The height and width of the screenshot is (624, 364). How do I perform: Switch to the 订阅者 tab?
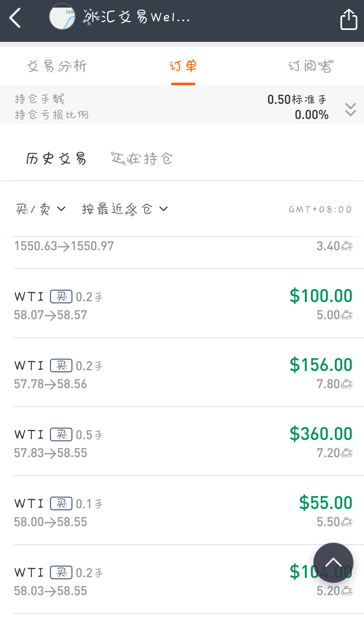coord(311,66)
